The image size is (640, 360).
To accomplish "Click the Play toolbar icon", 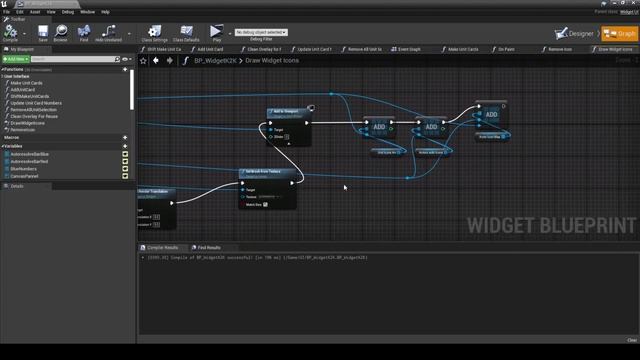I will pos(216,31).
